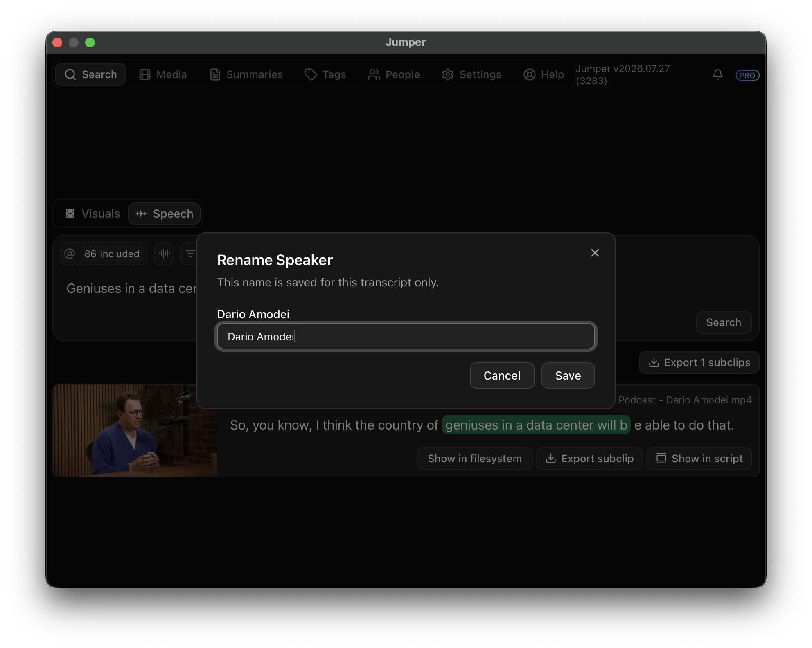Cancel the Rename Speaker dialog

(502, 376)
